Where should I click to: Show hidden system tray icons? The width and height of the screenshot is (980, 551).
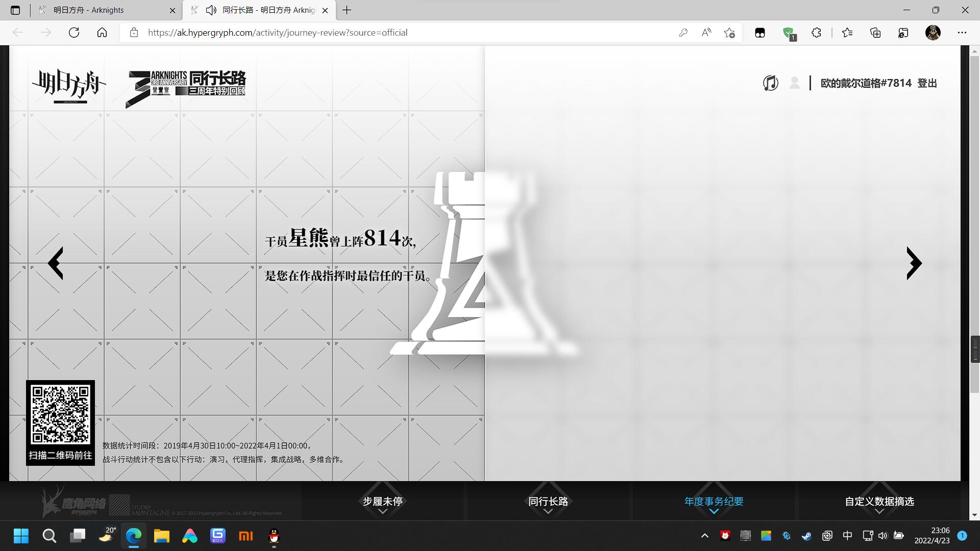[x=705, y=536]
